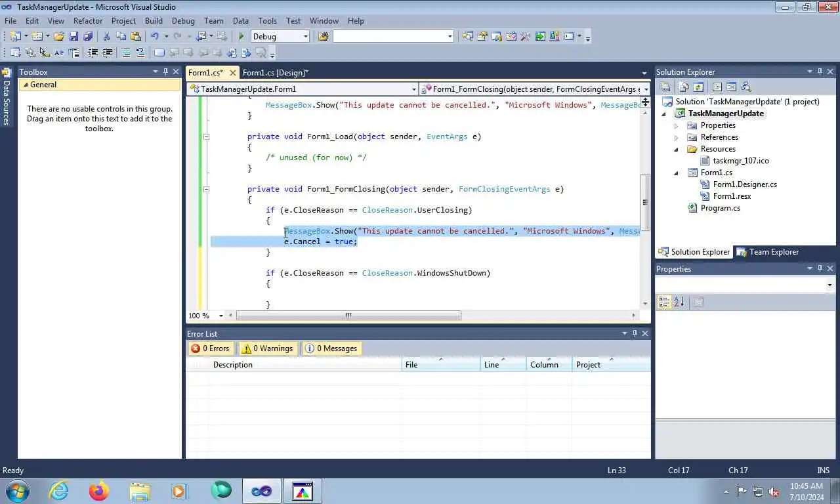This screenshot has width=840, height=504.
Task: Collapse the Resources folder node
Action: tap(677, 149)
